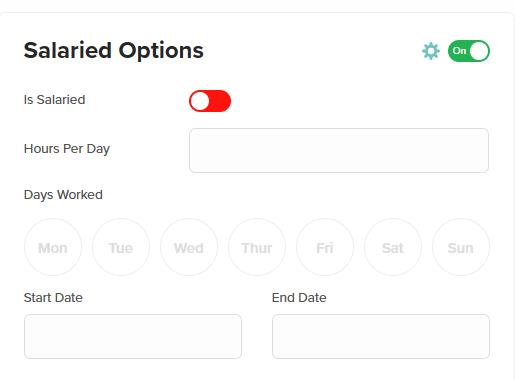Select the Tue day circle
This screenshot has height=380, width=515.
pos(121,247)
